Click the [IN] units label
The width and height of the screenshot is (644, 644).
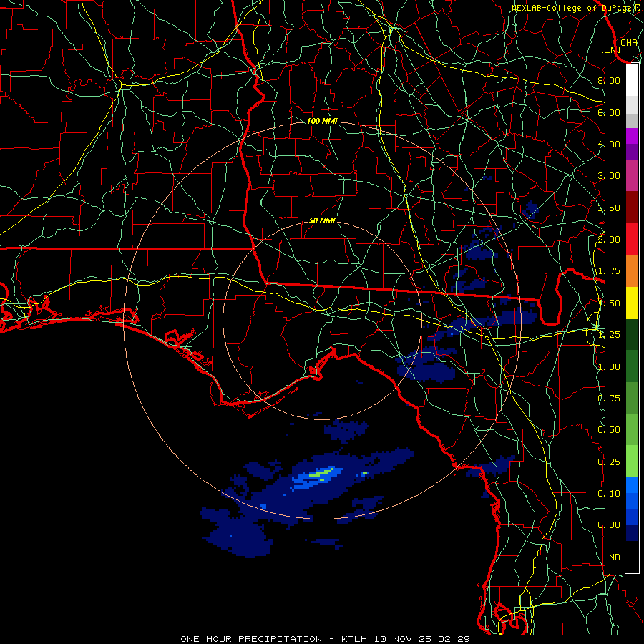611,49
